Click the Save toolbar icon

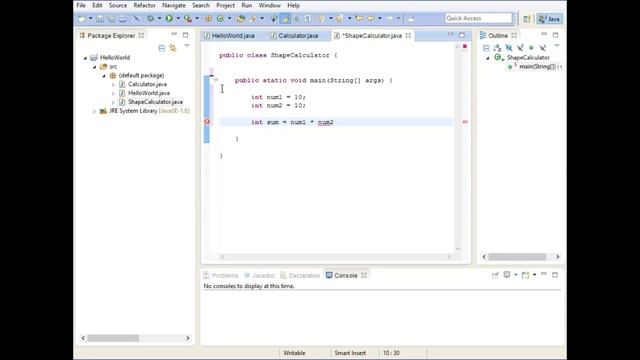[100, 18]
